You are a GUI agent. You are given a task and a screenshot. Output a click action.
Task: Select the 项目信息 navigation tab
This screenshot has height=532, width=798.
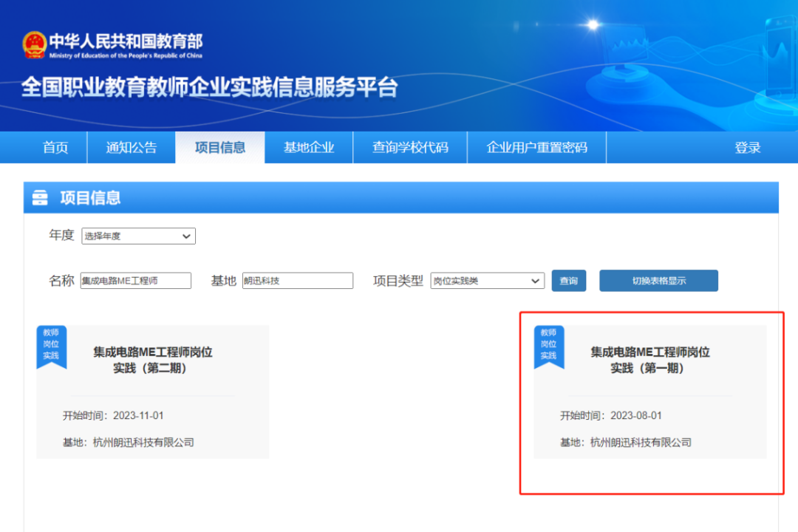(220, 148)
